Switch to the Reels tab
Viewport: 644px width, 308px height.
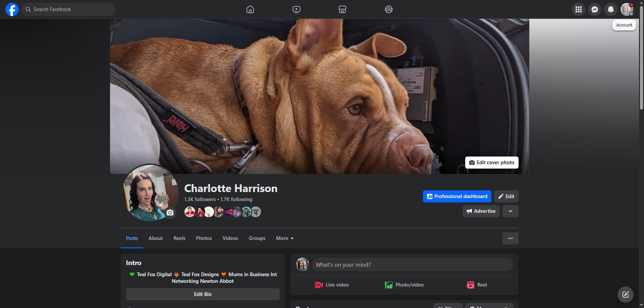179,238
